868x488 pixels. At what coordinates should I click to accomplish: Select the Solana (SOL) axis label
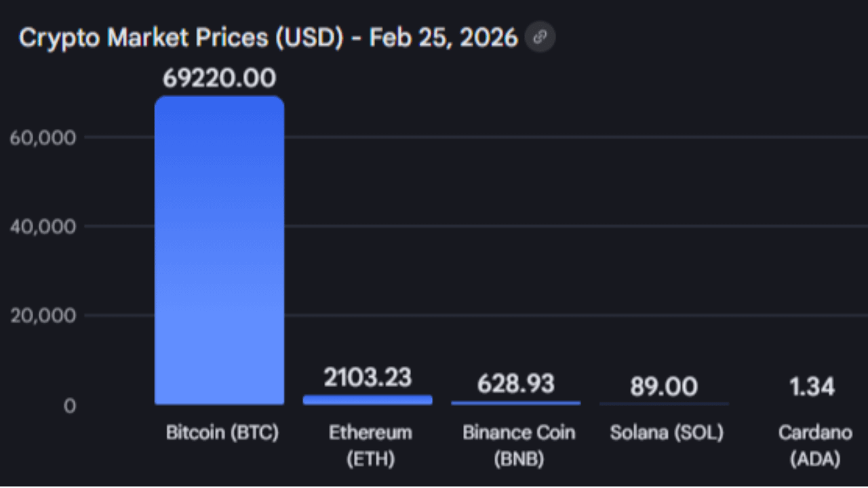(667, 432)
